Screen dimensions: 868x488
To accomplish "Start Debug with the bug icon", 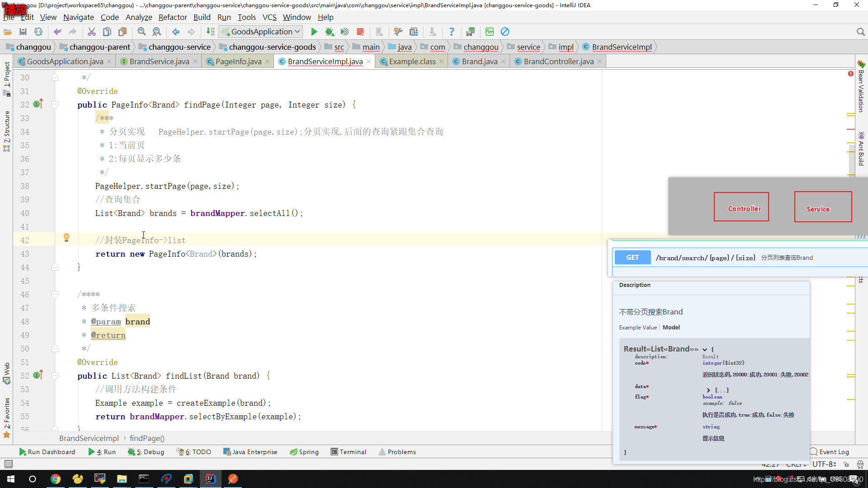I will tap(330, 32).
